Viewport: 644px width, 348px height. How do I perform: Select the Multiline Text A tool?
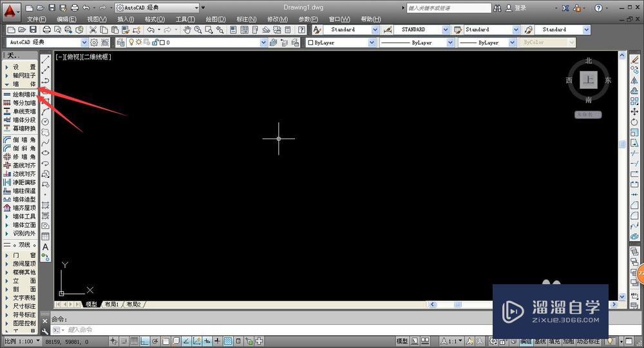tap(46, 247)
